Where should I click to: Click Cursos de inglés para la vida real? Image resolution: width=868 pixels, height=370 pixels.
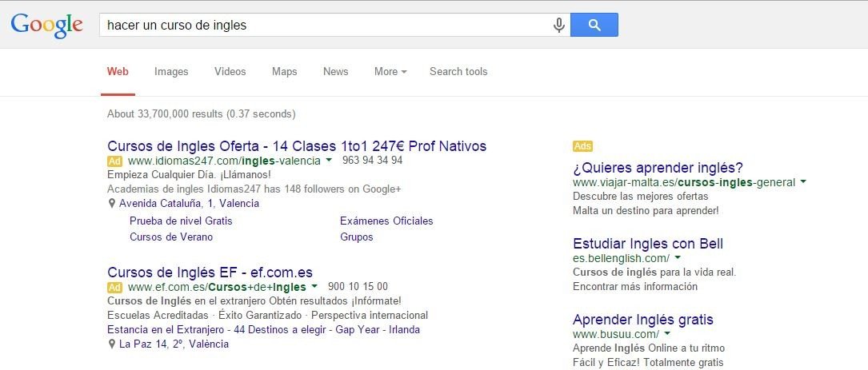point(654,273)
